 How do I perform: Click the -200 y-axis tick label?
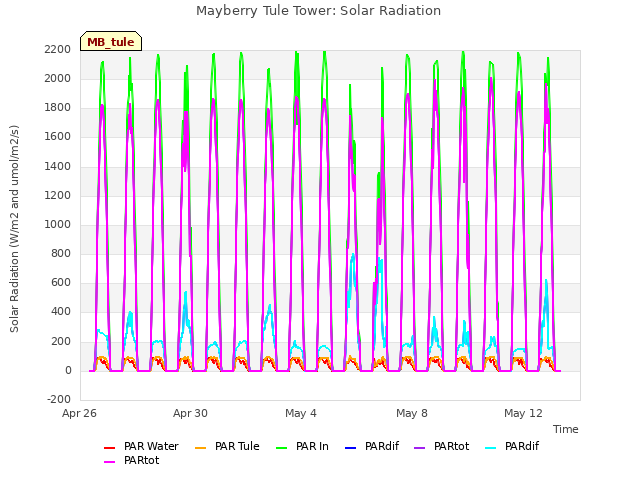[59, 399]
